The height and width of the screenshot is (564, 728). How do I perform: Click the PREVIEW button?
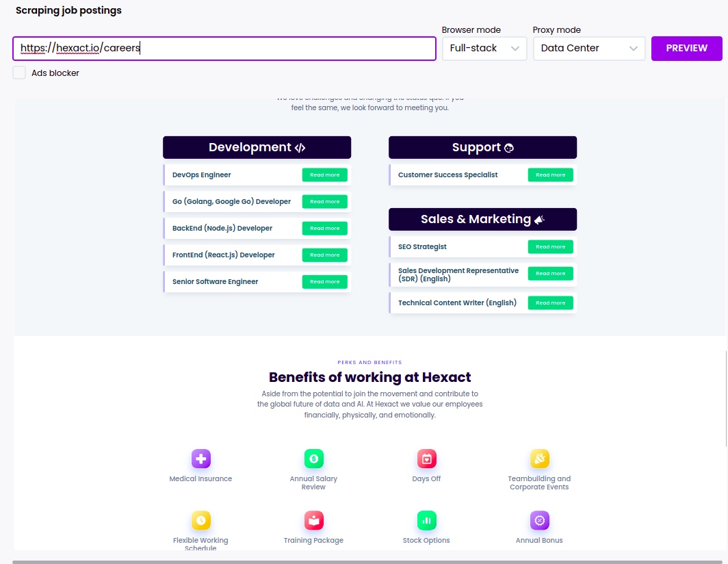687,48
